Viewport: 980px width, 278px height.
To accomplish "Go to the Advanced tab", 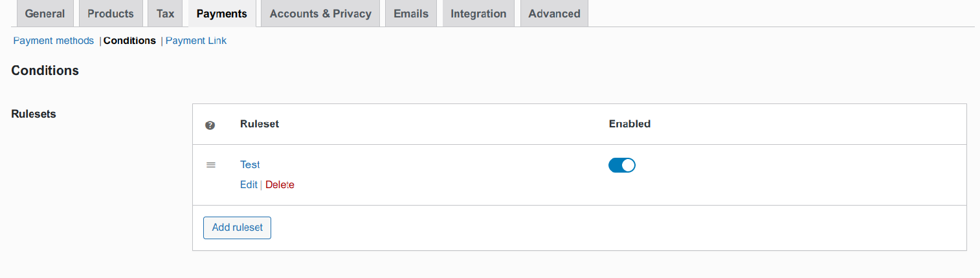I will [x=554, y=14].
